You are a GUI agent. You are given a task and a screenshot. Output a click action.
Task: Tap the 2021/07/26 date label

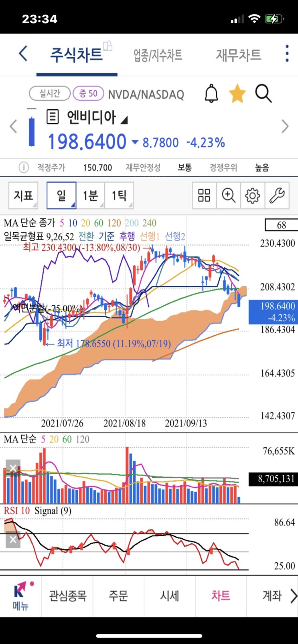[62, 423]
